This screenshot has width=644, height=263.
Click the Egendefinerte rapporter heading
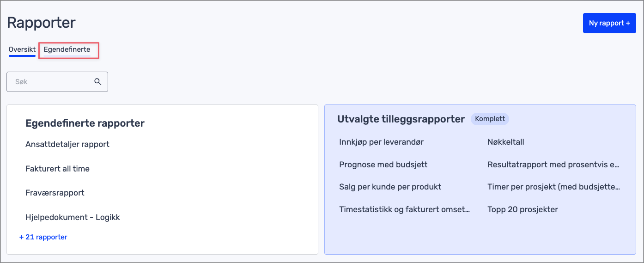85,123
